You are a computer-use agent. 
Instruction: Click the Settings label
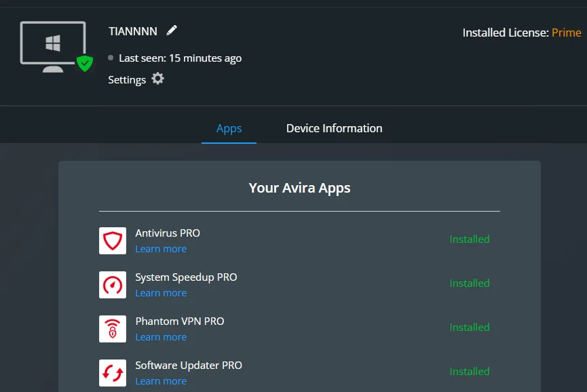tap(127, 79)
